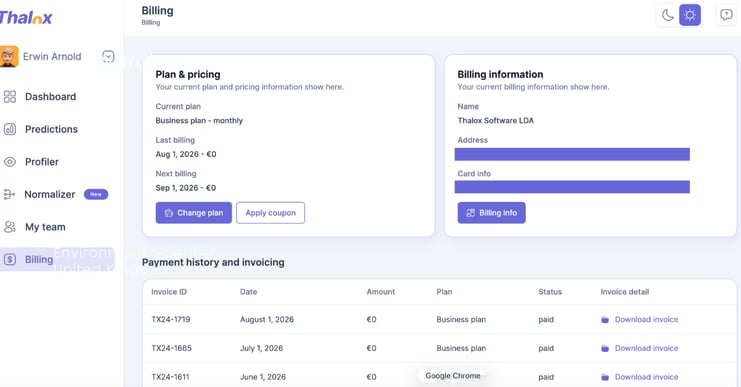The width and height of the screenshot is (741, 387).
Task: Open the Billing info button
Action: pyautogui.click(x=491, y=213)
